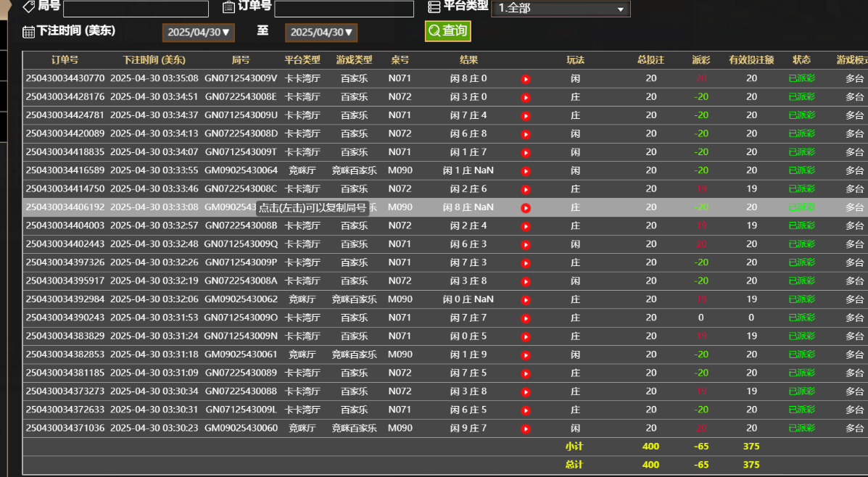Open the end date dropdown after 至

click(321, 32)
